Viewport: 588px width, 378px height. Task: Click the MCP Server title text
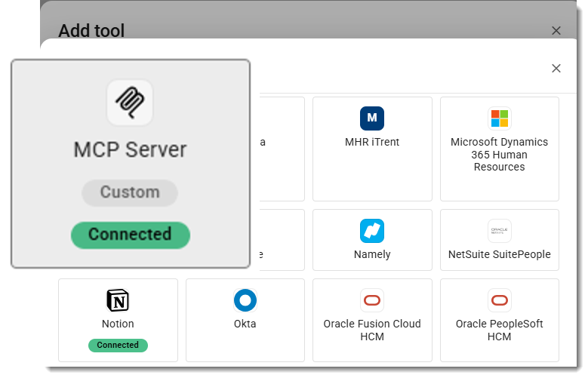pyautogui.click(x=130, y=149)
